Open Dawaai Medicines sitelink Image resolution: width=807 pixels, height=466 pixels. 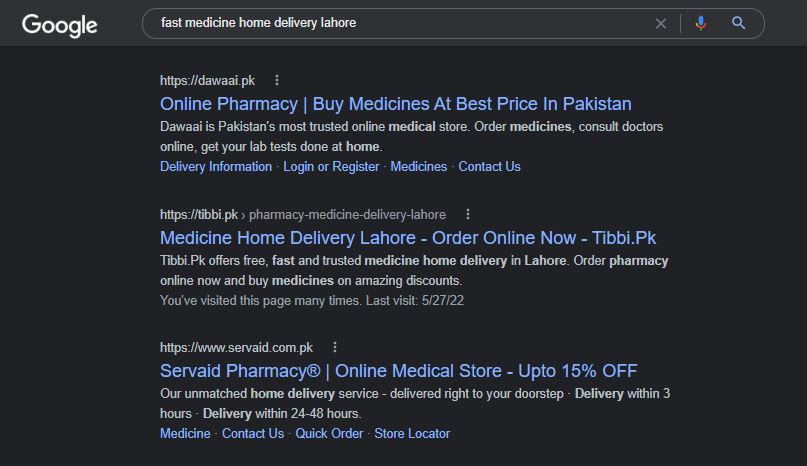click(x=418, y=167)
